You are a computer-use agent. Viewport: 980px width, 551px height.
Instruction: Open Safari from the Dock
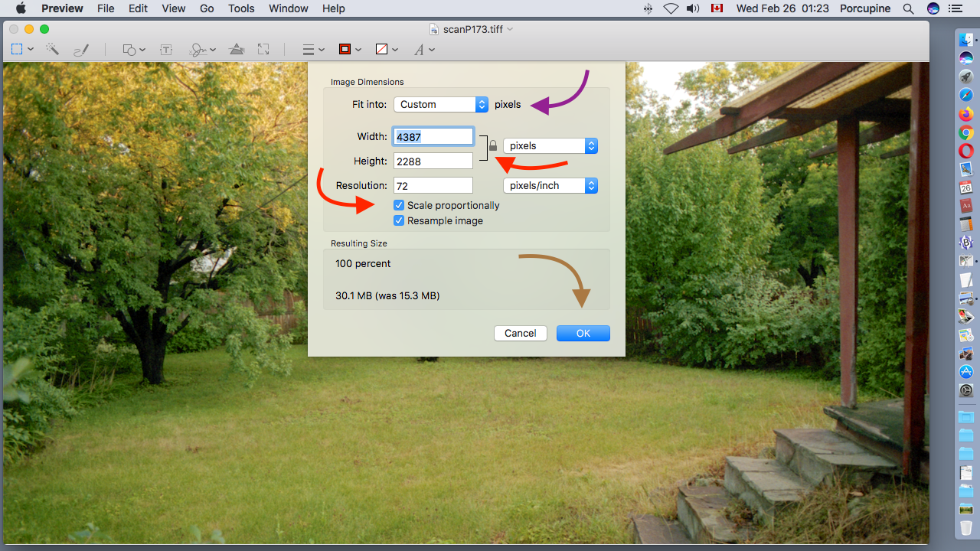pyautogui.click(x=966, y=95)
